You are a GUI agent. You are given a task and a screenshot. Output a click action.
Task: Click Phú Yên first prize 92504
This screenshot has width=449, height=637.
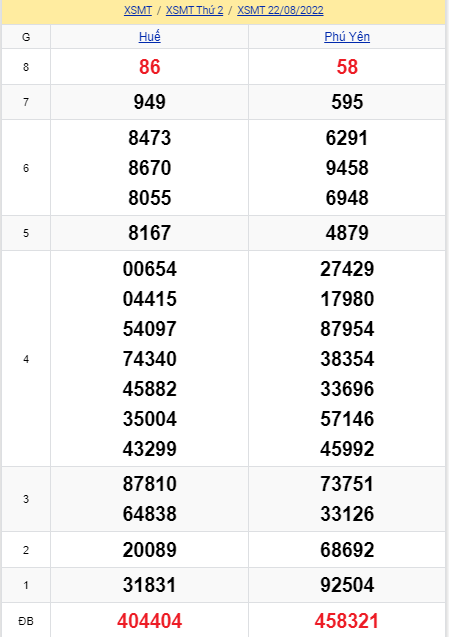point(347,585)
